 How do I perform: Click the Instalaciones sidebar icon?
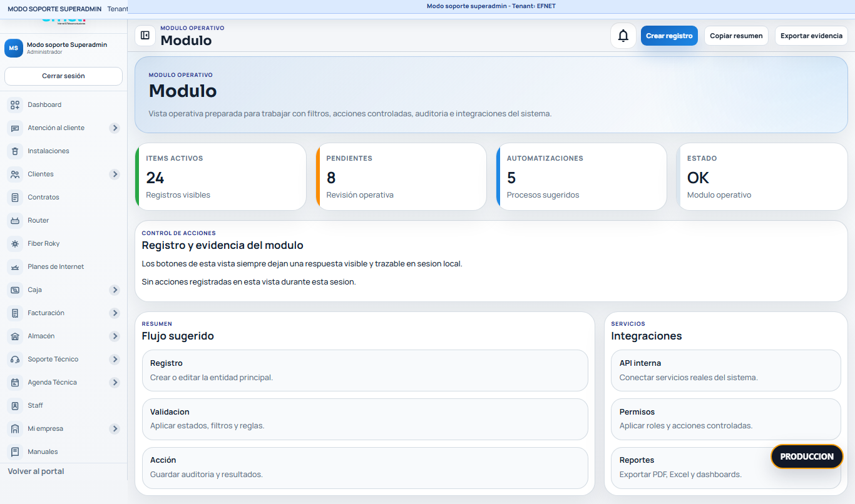tap(16, 151)
